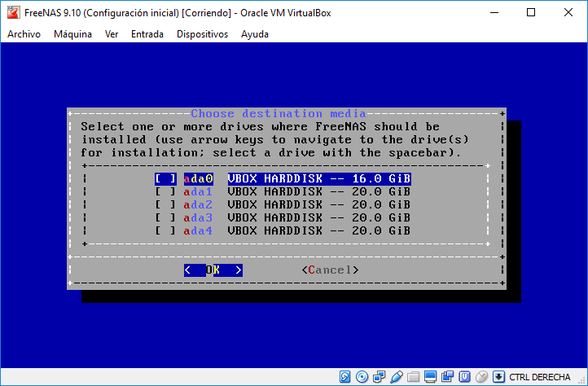Open the Archivo menu
588x386 pixels.
[24, 34]
